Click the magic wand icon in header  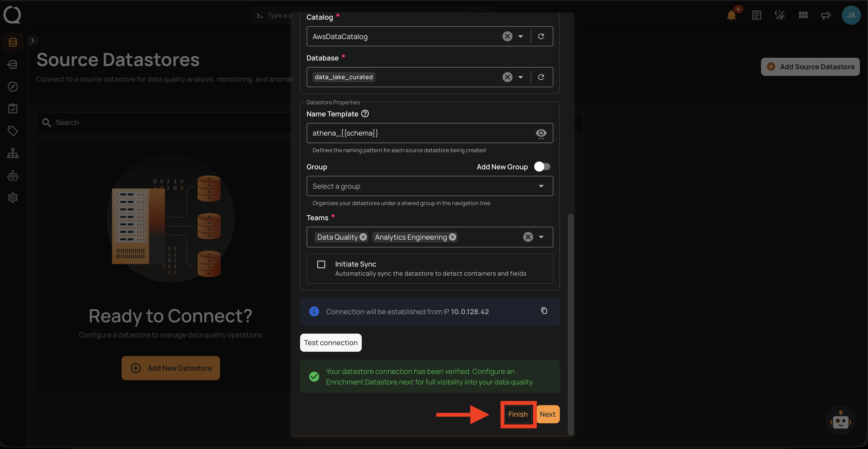(780, 15)
